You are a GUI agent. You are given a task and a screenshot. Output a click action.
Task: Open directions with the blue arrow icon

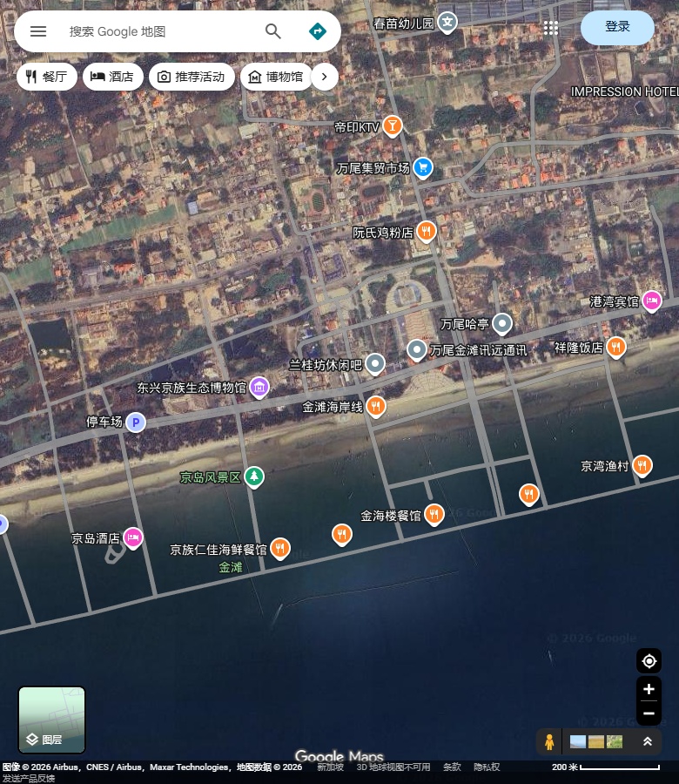coord(318,31)
